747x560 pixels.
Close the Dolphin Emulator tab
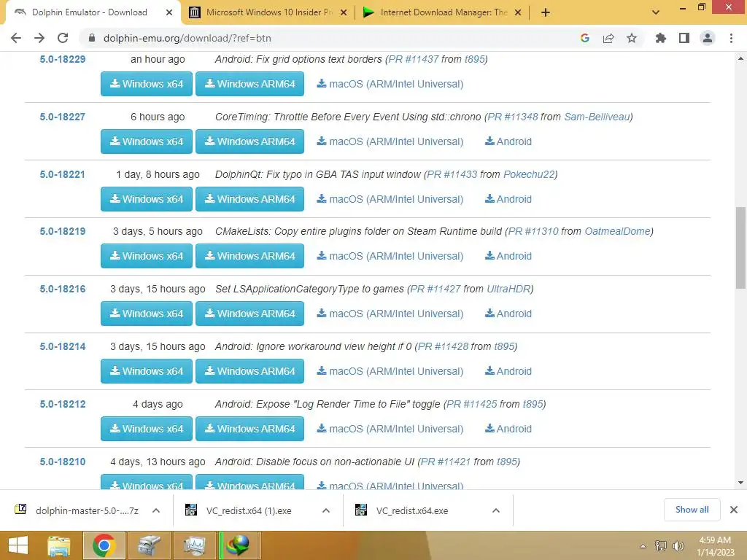169,12
